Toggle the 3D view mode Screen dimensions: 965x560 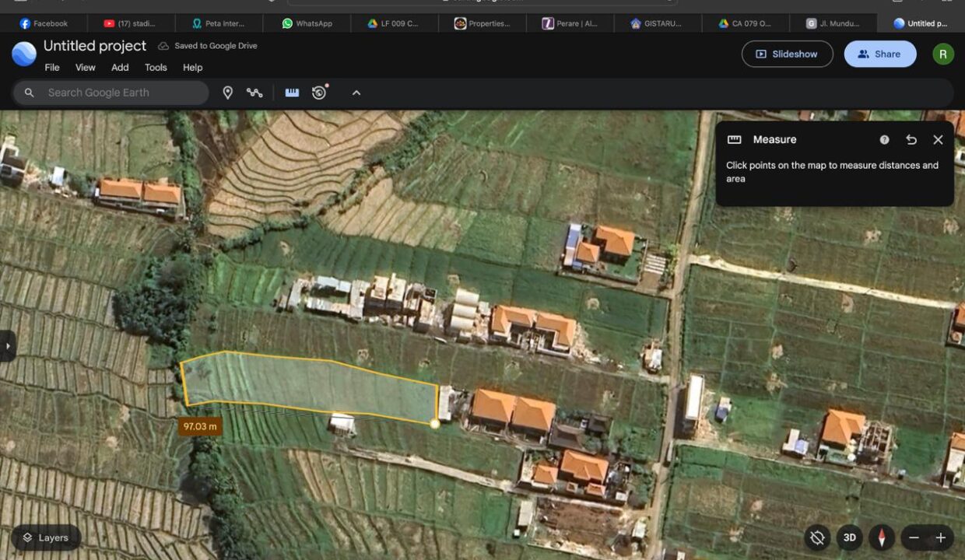(850, 537)
